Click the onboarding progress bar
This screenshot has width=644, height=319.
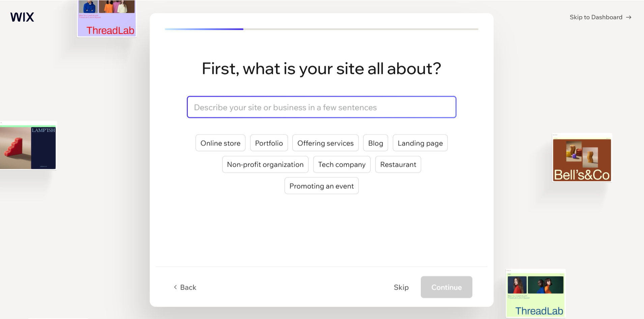[x=322, y=29]
